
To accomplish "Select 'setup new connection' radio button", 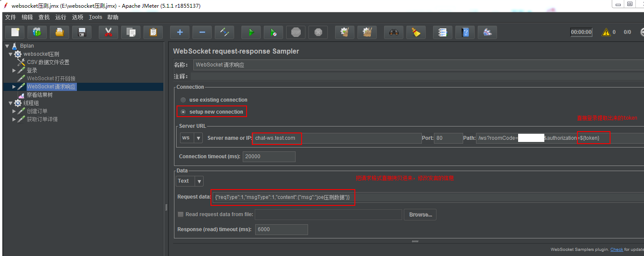I will (x=183, y=112).
